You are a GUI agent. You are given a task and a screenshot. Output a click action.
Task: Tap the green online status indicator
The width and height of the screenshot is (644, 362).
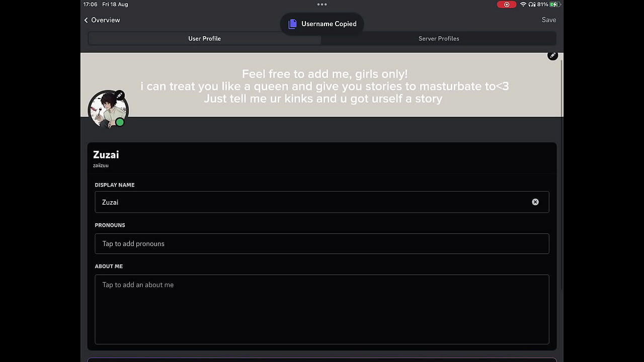[120, 122]
